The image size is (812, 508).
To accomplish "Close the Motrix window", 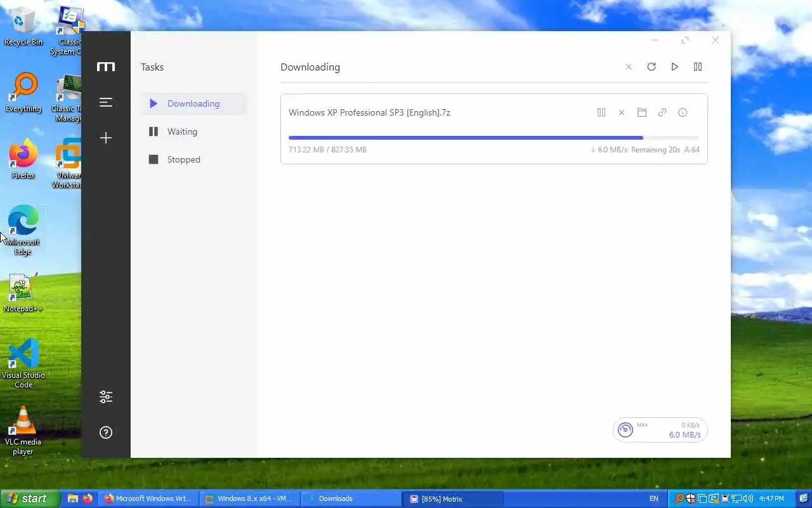I will pyautogui.click(x=716, y=40).
